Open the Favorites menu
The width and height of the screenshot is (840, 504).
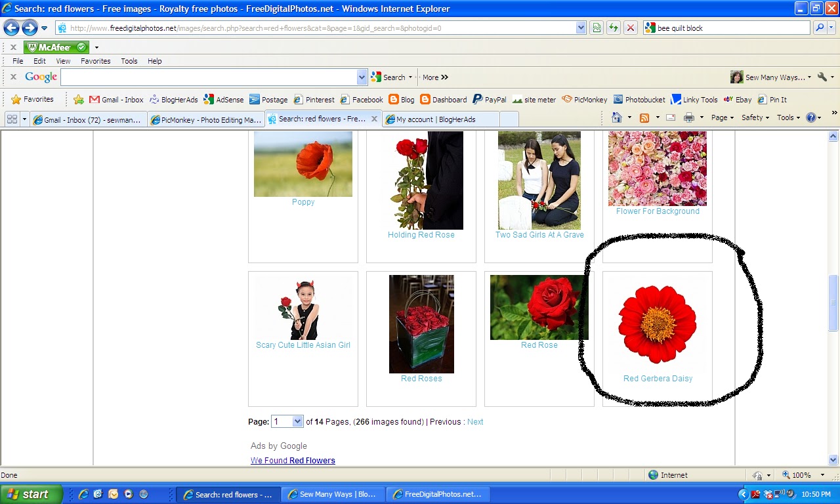[x=96, y=61]
